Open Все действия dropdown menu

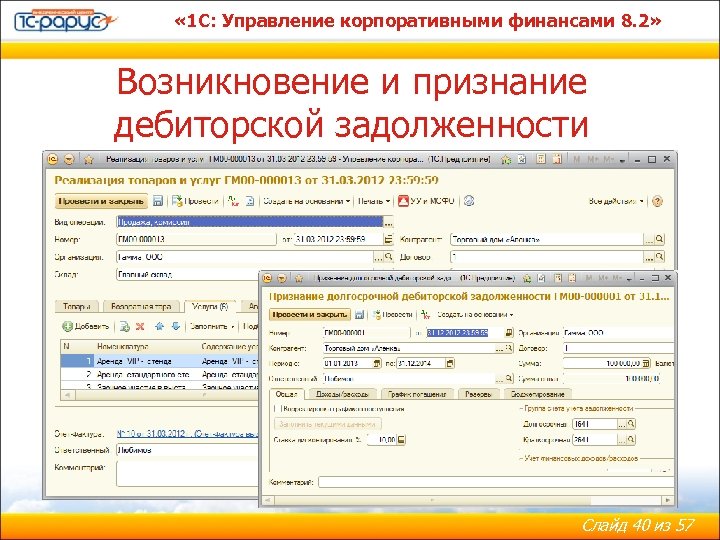tap(616, 201)
